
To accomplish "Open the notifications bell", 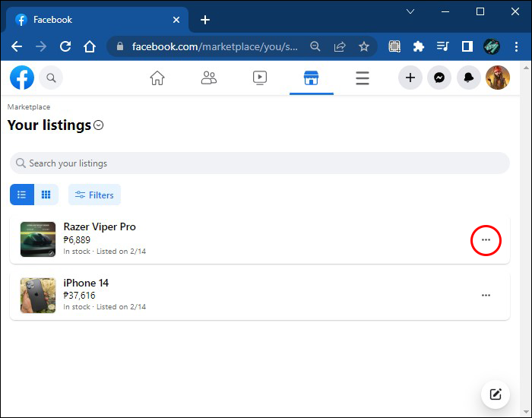I will pos(469,78).
